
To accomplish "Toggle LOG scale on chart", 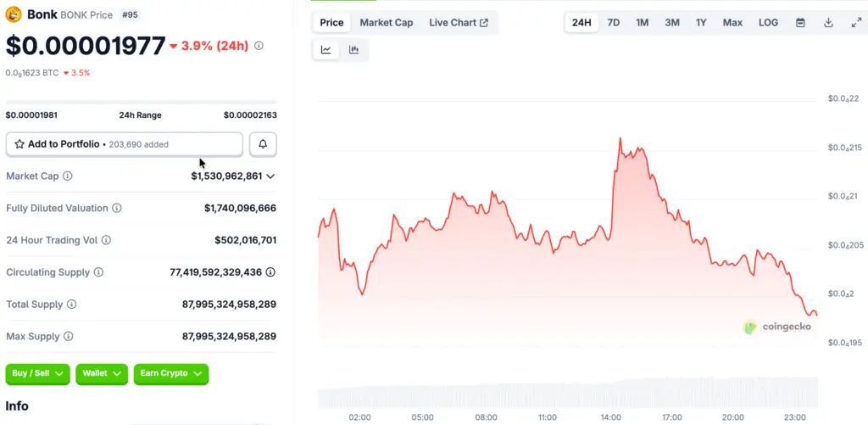I will pyautogui.click(x=768, y=23).
